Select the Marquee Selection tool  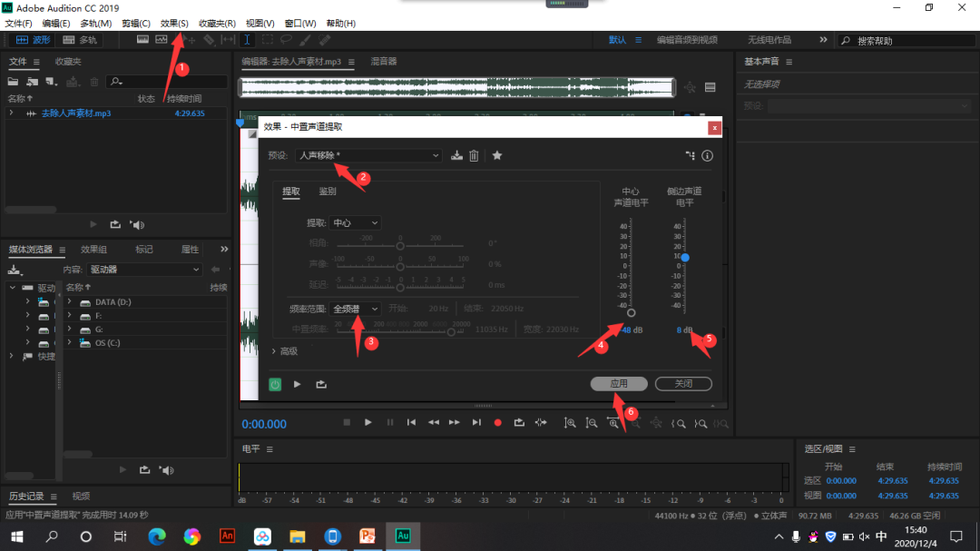[268, 39]
